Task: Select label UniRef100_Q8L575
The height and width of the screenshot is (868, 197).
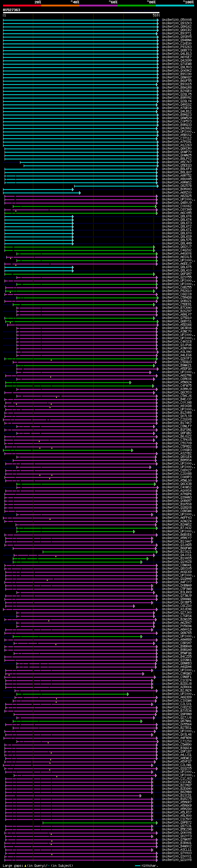Action: 177,240
